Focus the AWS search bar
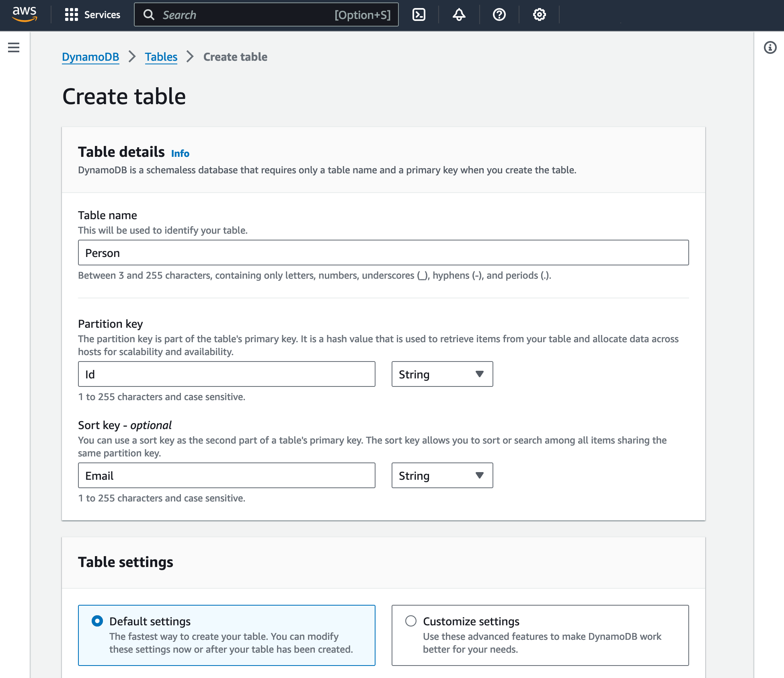This screenshot has width=784, height=678. (x=266, y=15)
